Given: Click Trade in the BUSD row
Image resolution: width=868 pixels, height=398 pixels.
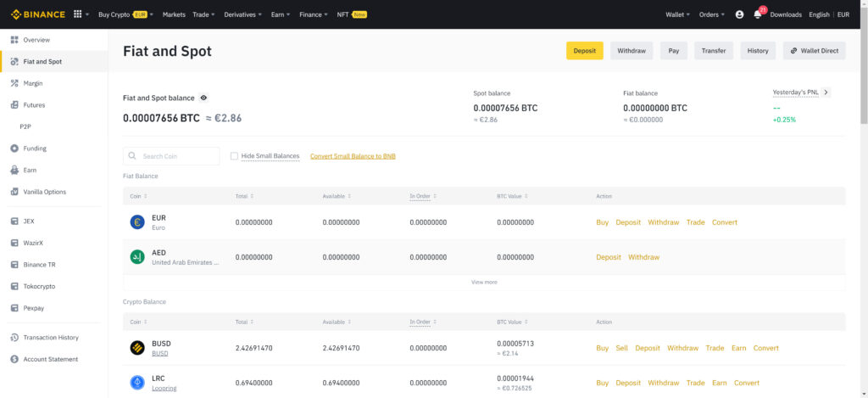Looking at the screenshot, I should click(x=715, y=348).
